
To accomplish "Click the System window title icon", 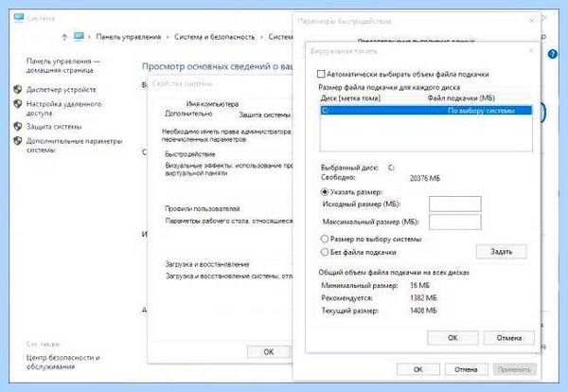I will coord(19,17).
